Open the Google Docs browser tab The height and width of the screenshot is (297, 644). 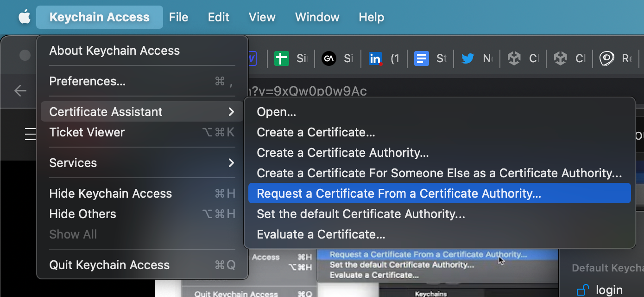[430, 58]
